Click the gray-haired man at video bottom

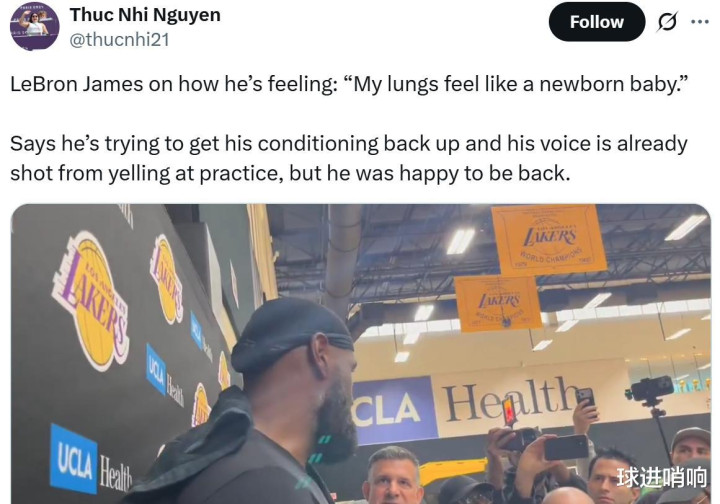394,477
